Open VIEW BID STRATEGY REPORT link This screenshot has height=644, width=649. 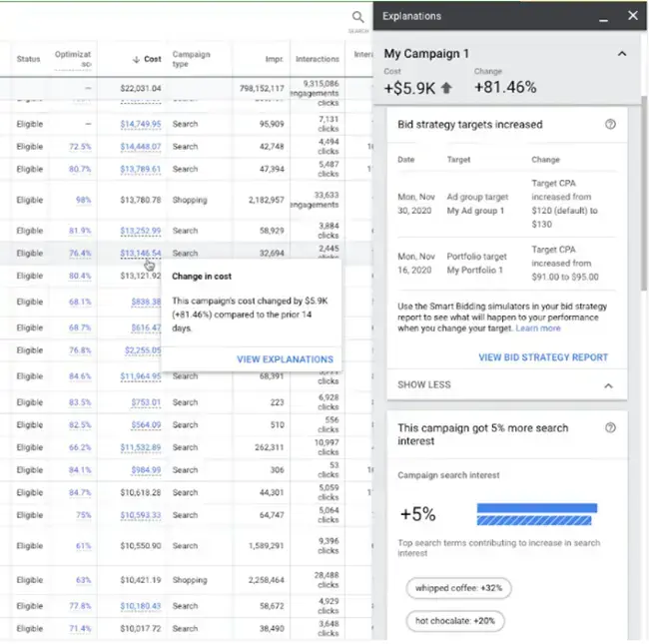click(x=543, y=357)
